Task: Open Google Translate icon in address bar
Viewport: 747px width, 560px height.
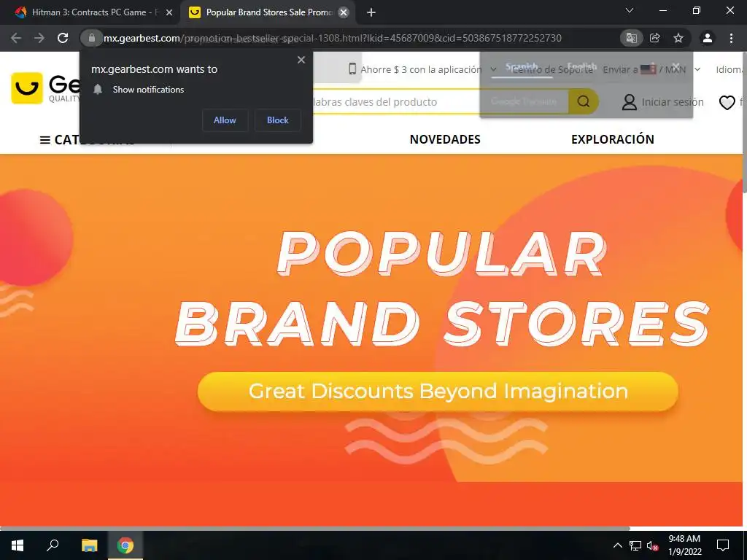Action: [x=631, y=38]
